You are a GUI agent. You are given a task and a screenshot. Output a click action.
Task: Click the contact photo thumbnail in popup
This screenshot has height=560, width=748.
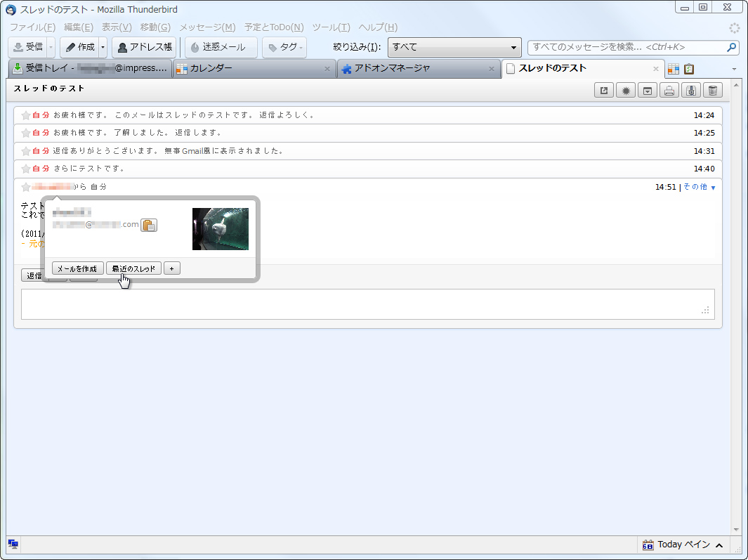coord(220,228)
